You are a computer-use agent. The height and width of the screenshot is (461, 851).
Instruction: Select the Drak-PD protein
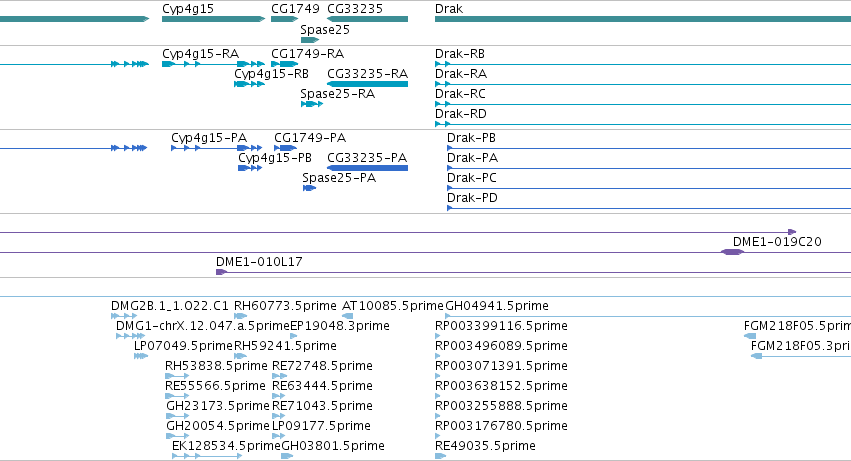[649, 209]
